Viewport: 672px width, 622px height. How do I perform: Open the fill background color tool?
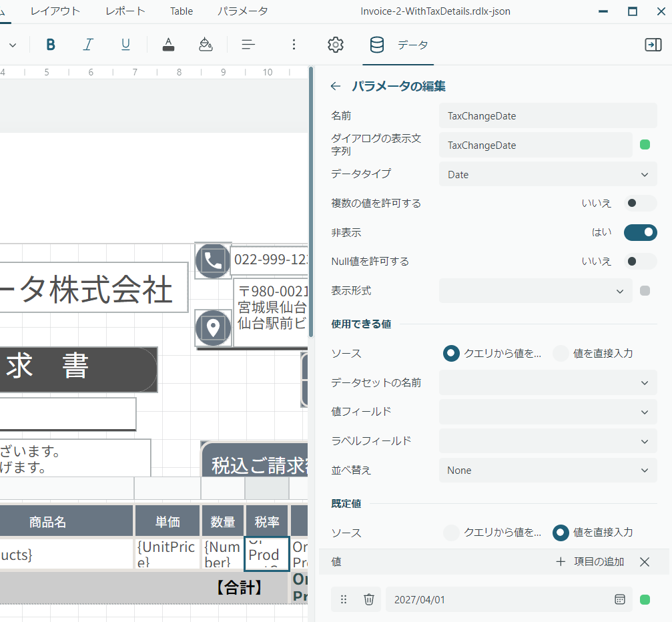[x=206, y=45]
